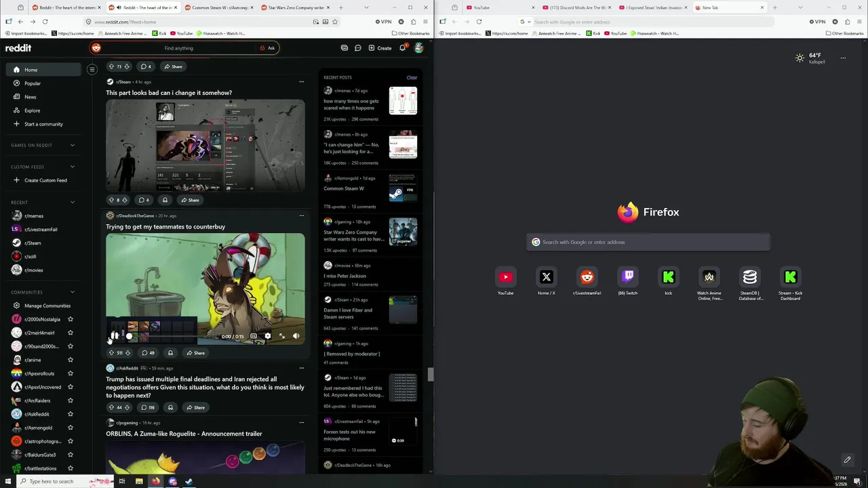Open Manage Communities link
The image size is (868, 488).
point(47,306)
